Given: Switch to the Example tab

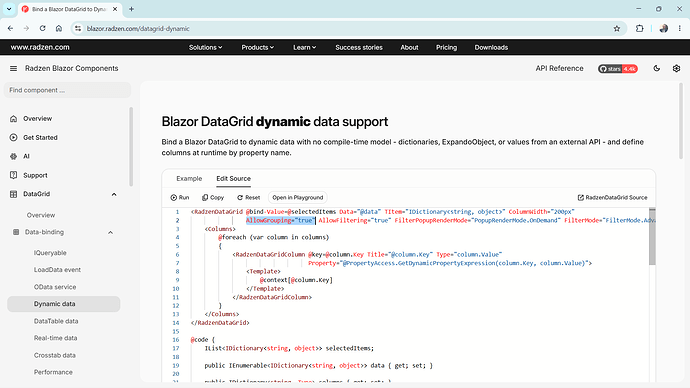Looking at the screenshot, I should pos(189,178).
